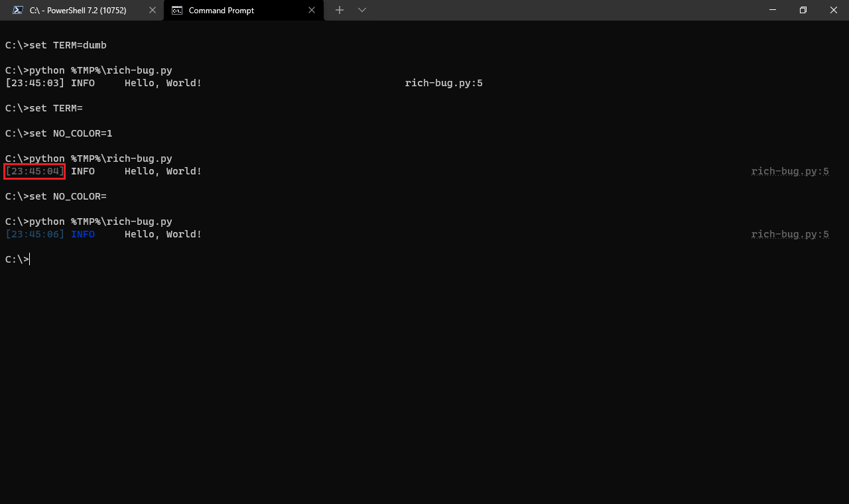Viewport: 849px width, 504px height.
Task: Click the 'set TERM=dumb' command line
Action: click(x=56, y=45)
